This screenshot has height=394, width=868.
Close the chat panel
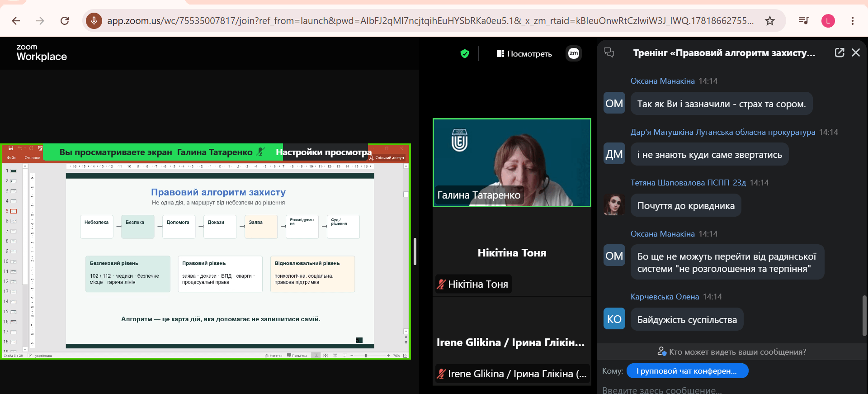[856, 52]
